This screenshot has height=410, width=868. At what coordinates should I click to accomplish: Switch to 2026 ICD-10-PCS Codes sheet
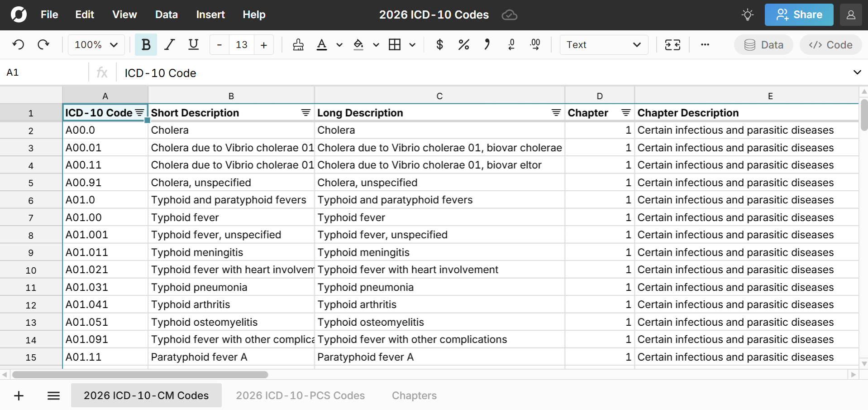click(x=300, y=396)
